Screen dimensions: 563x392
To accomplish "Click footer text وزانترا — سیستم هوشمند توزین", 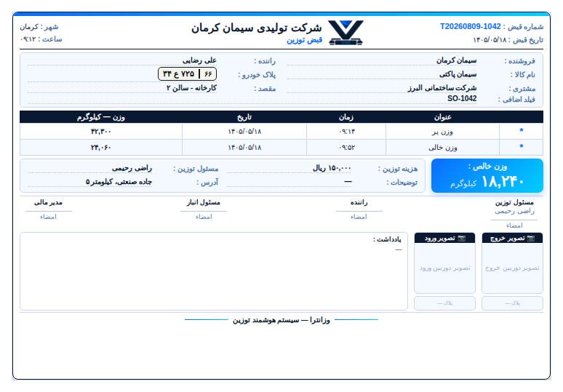I will pyautogui.click(x=281, y=320).
